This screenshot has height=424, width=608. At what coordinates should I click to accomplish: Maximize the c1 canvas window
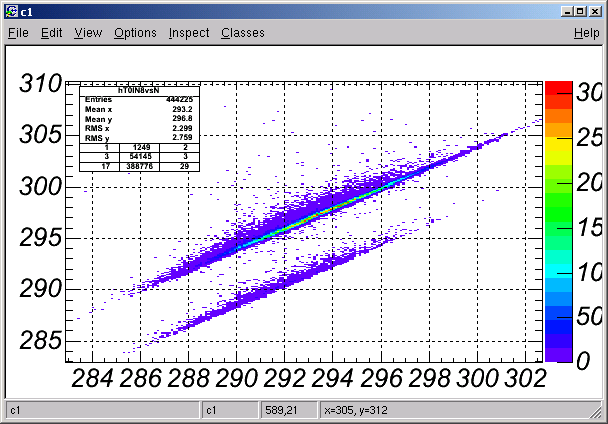coord(580,12)
